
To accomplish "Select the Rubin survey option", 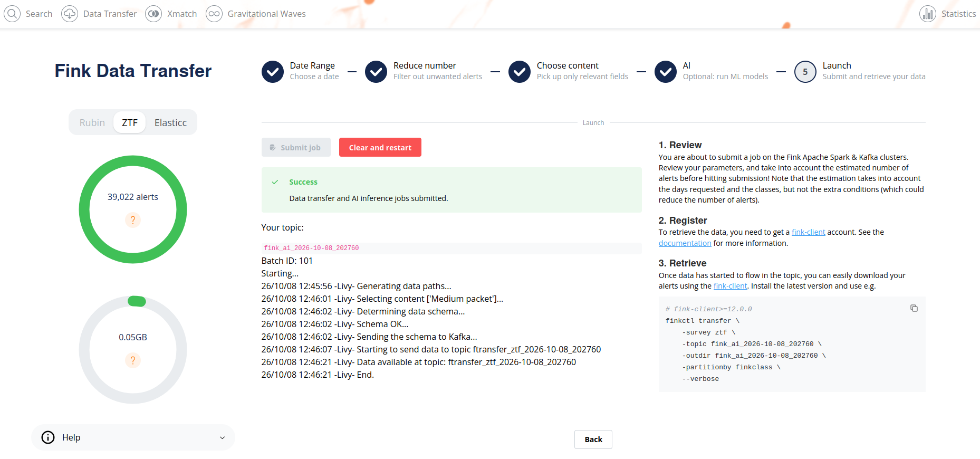I will click(92, 122).
